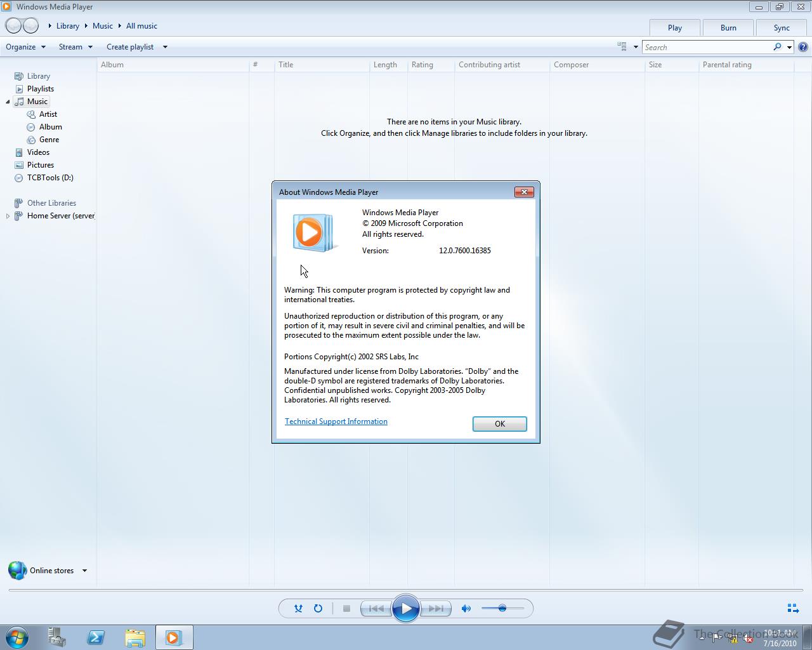
Task: Mute the volume speaker icon
Action: pos(466,608)
